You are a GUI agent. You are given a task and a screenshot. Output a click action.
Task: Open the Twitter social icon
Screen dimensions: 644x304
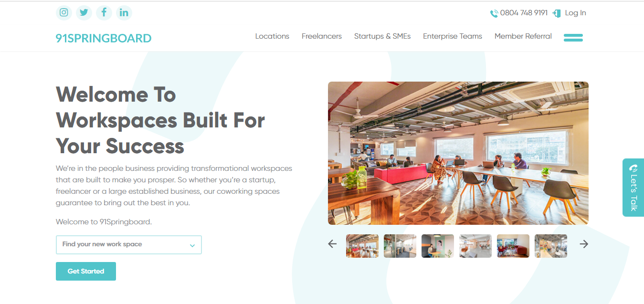(84, 13)
